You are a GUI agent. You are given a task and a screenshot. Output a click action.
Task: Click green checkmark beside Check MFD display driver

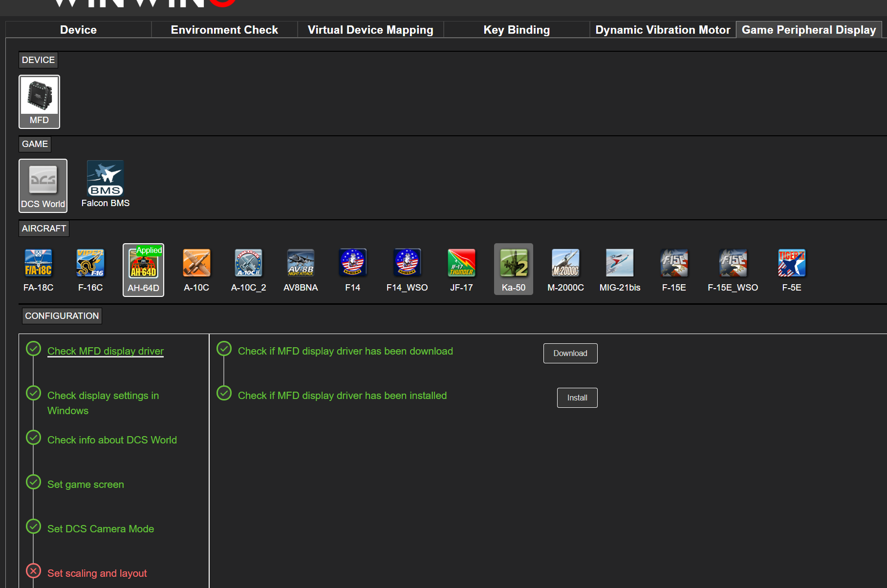click(33, 349)
